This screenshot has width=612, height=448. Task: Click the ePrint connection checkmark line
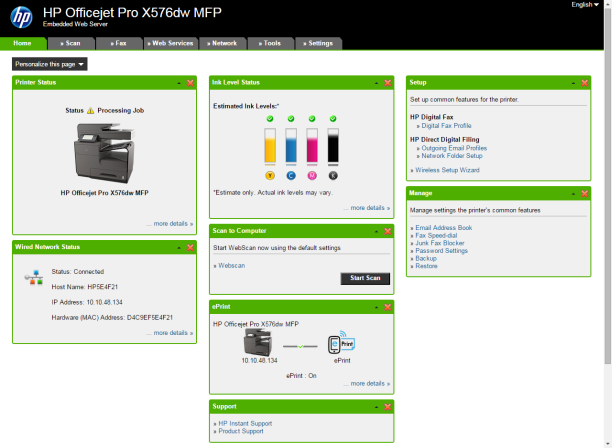coord(300,346)
